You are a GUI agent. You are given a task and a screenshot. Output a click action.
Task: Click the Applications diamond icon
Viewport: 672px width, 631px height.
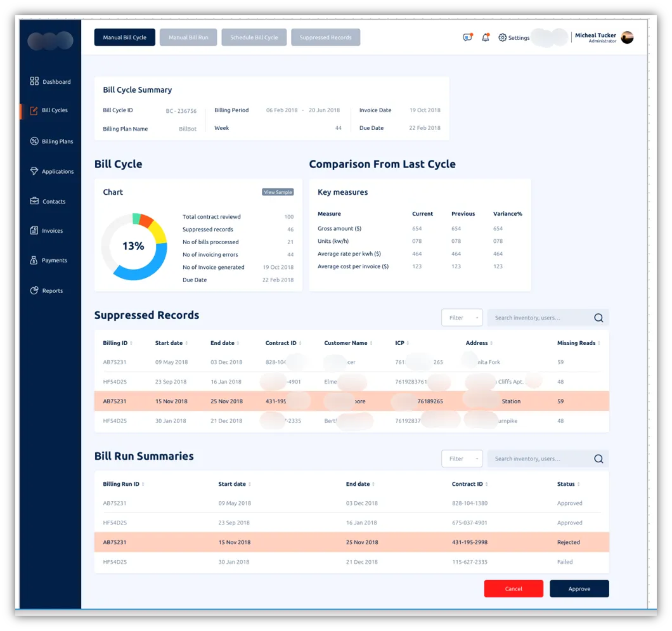pyautogui.click(x=34, y=171)
